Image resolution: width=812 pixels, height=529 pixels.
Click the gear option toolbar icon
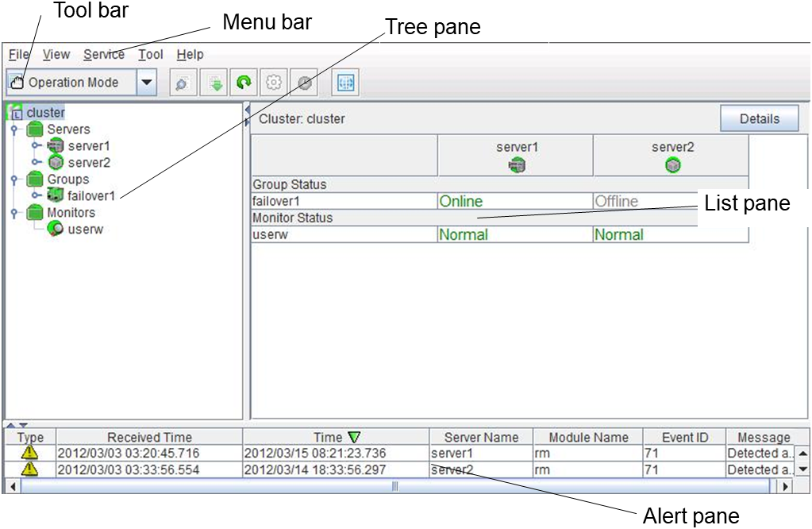pos(274,83)
